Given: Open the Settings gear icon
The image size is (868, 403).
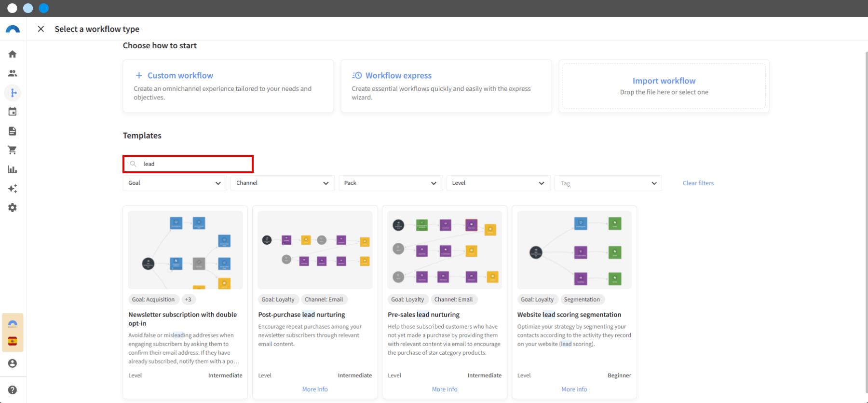Looking at the screenshot, I should tap(13, 208).
